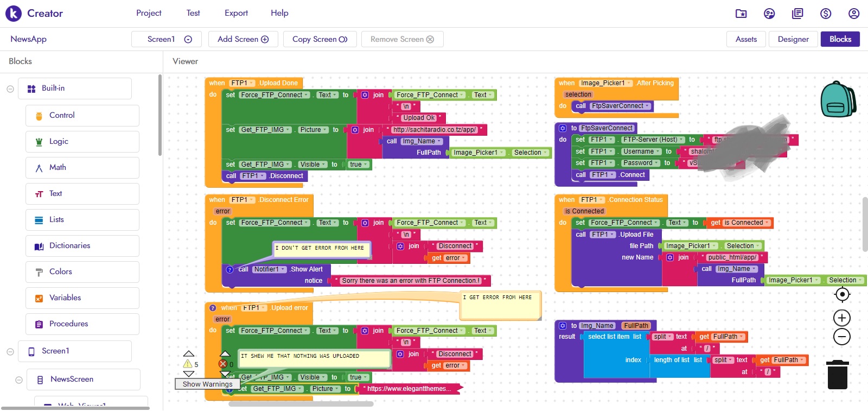Center the workspace with crosshair icon
Screen dimensions: 868x411
(842, 294)
